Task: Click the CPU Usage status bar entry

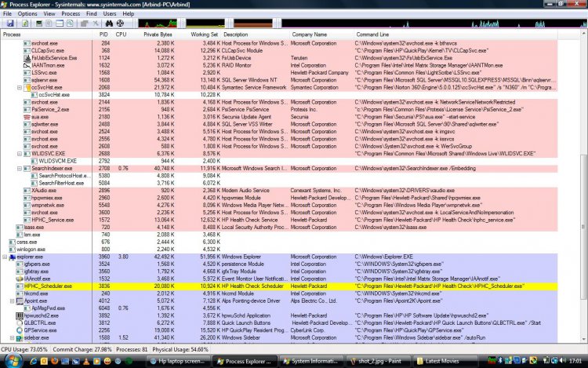Action: click(x=24, y=349)
